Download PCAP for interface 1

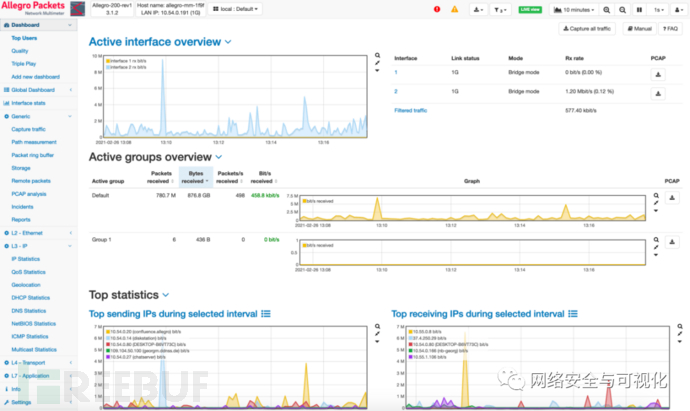[x=658, y=73]
